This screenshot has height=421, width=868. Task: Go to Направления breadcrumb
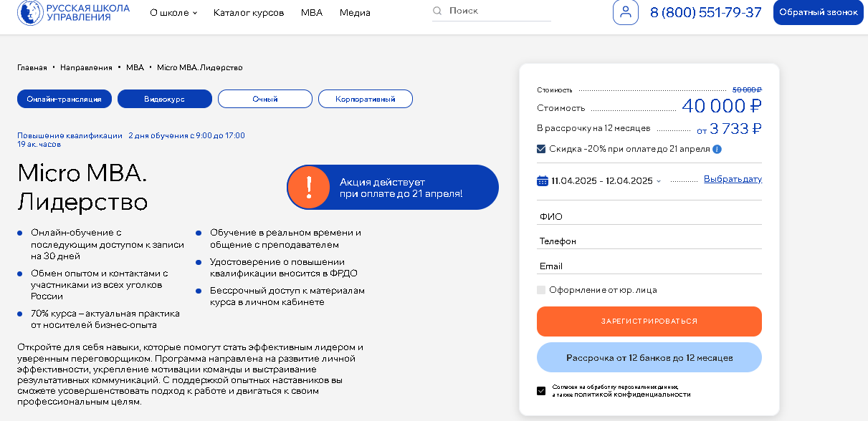pos(86,67)
